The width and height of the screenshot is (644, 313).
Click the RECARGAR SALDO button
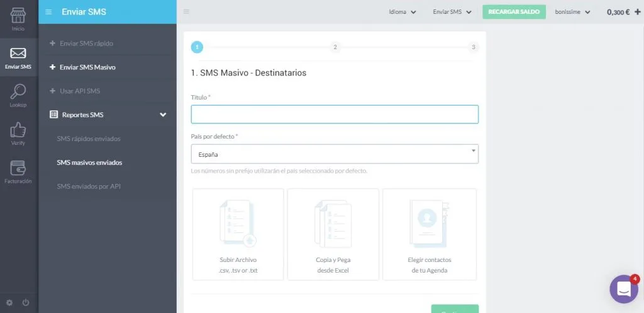514,12
